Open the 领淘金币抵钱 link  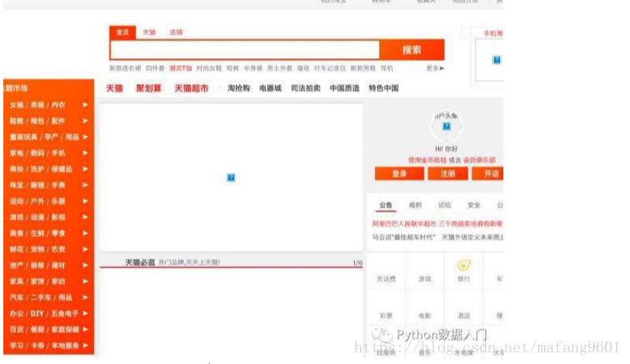(x=427, y=160)
